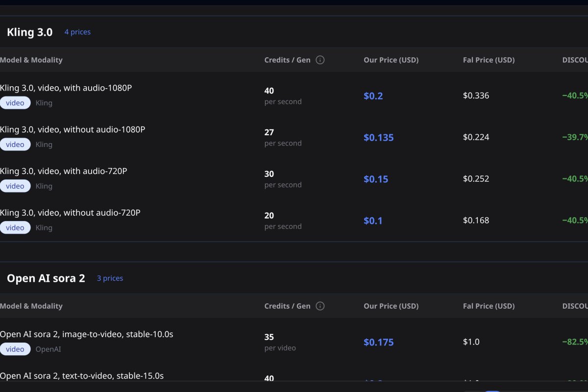The height and width of the screenshot is (392, 588).
Task: Collapse the Kling 3.0 section header
Action: (x=30, y=32)
